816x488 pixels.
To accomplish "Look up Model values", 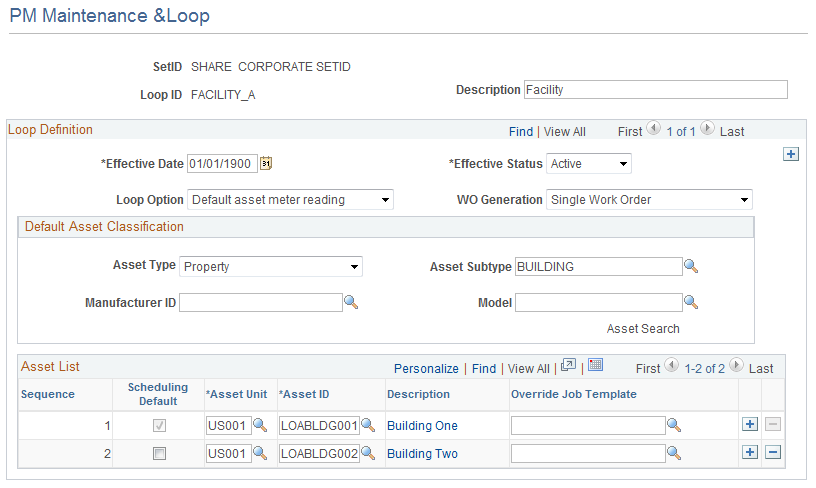I will click(x=691, y=302).
